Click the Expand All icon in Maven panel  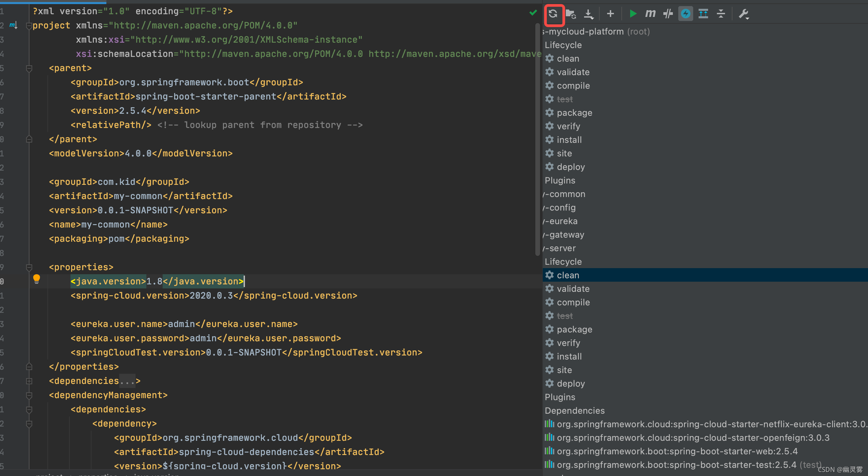(x=703, y=14)
